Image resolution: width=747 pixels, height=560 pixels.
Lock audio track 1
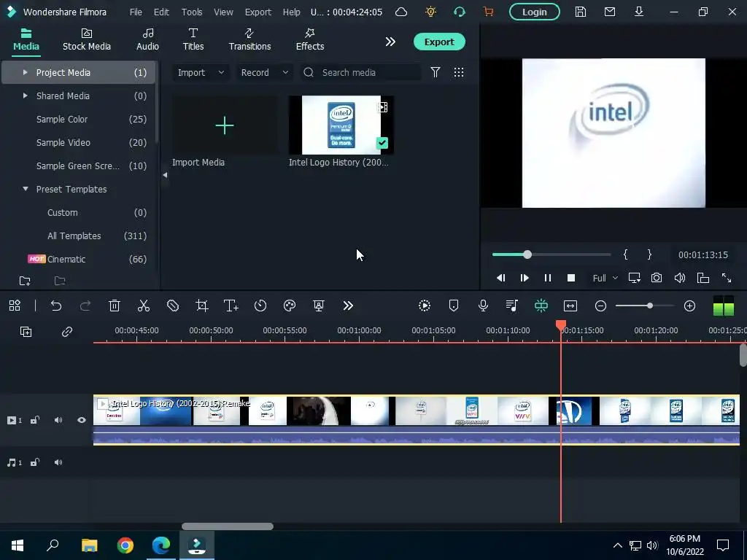[35, 462]
